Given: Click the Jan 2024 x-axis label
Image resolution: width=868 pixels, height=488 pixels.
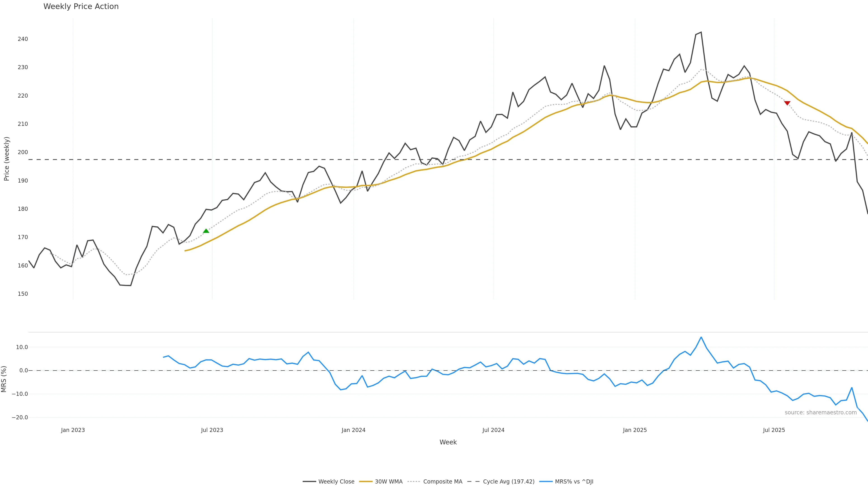Looking at the screenshot, I should coord(354,430).
